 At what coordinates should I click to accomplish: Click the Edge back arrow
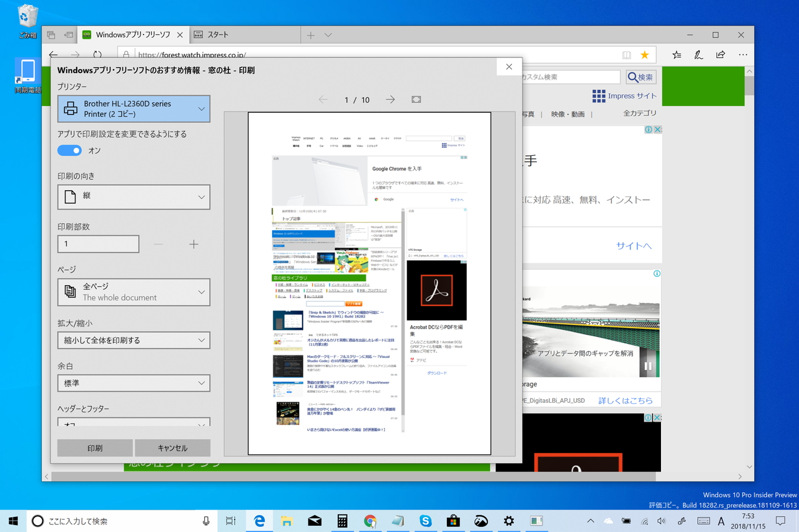[x=54, y=55]
